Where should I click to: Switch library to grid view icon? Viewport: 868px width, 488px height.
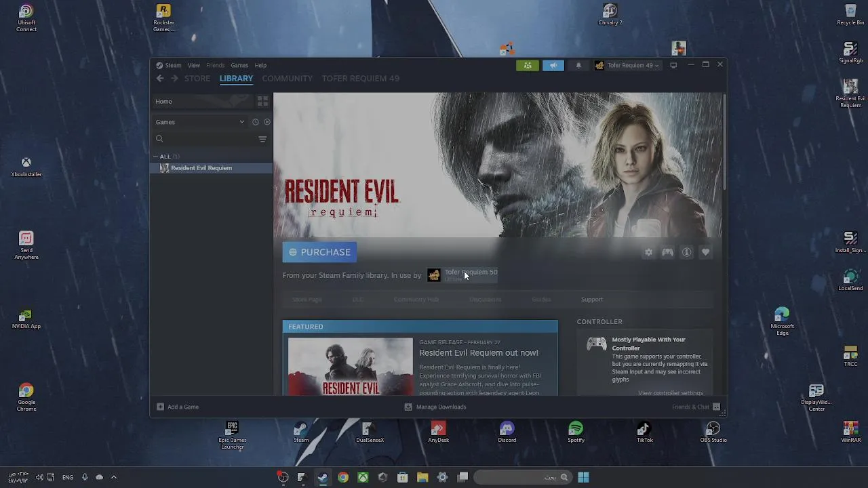[x=262, y=101]
